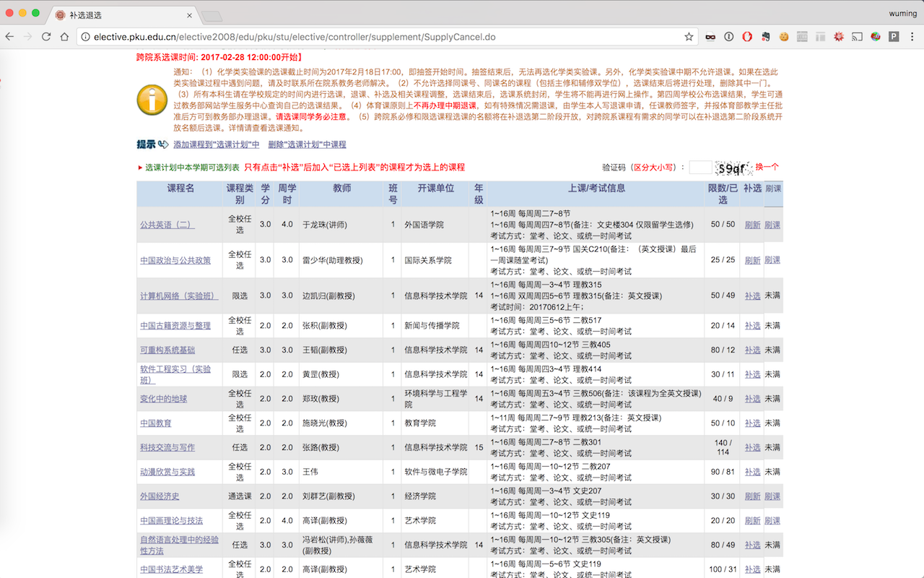Reload the page with the refresh icon

(x=46, y=37)
